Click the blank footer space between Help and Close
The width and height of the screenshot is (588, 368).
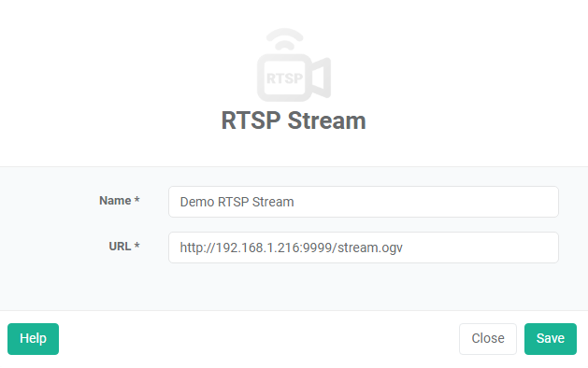259,339
